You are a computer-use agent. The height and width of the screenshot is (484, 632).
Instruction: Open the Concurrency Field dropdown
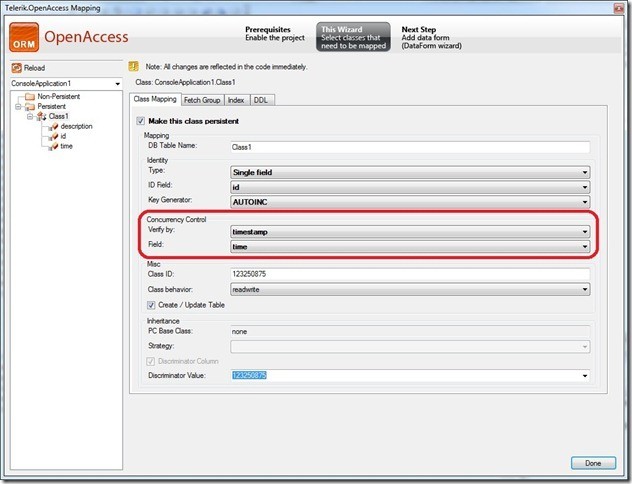pyautogui.click(x=410, y=247)
